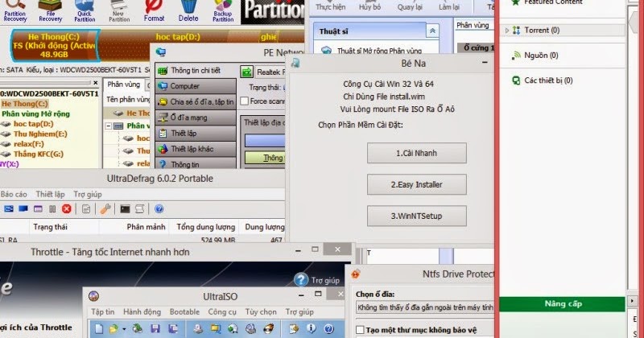644x338 pixels.
Task: Collapse the Phân vùng mở rộng tree node
Action: pos(109,126)
